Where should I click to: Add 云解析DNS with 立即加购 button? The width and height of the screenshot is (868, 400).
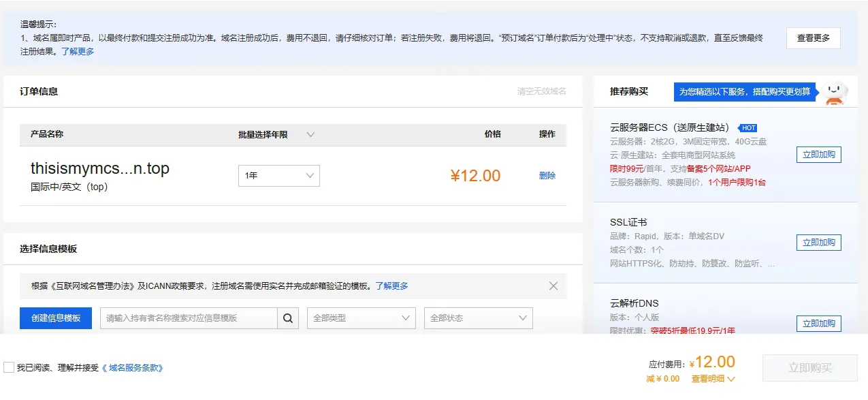[x=818, y=324]
